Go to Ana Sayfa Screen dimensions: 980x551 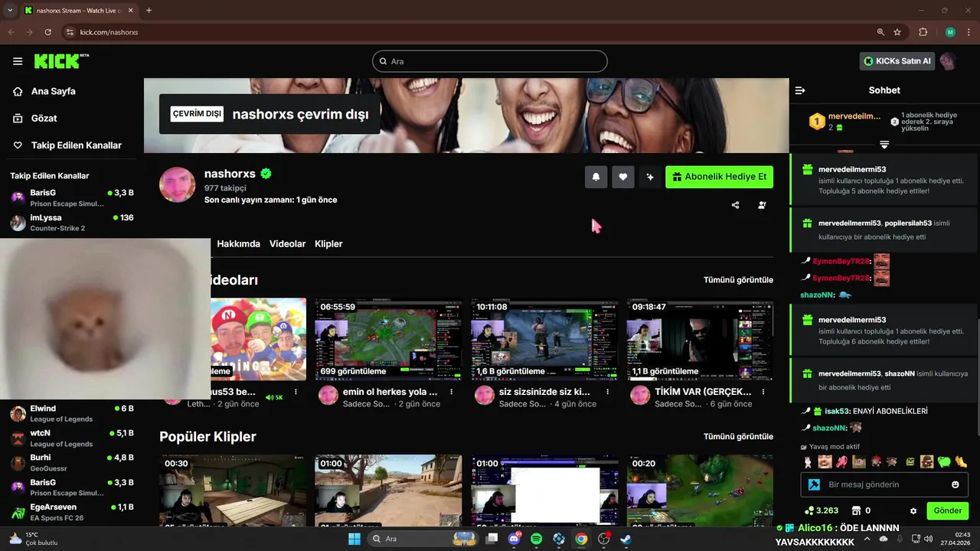point(53,91)
